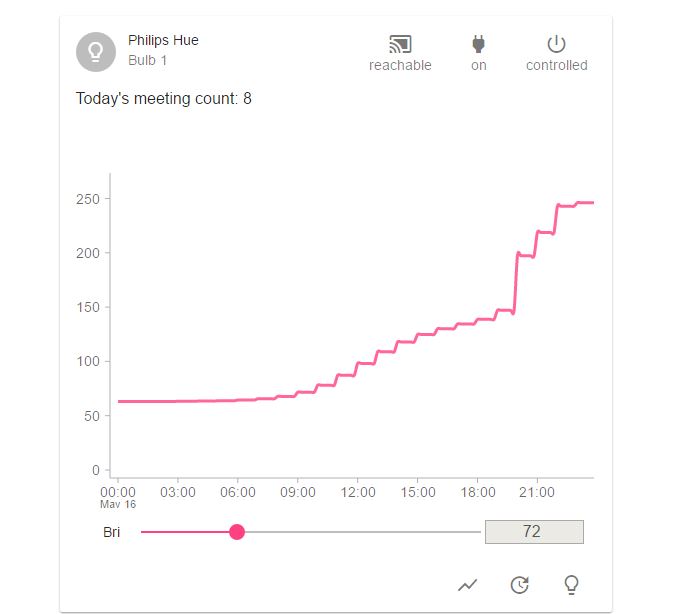
Task: Click the reachable cast icon
Action: pos(400,44)
